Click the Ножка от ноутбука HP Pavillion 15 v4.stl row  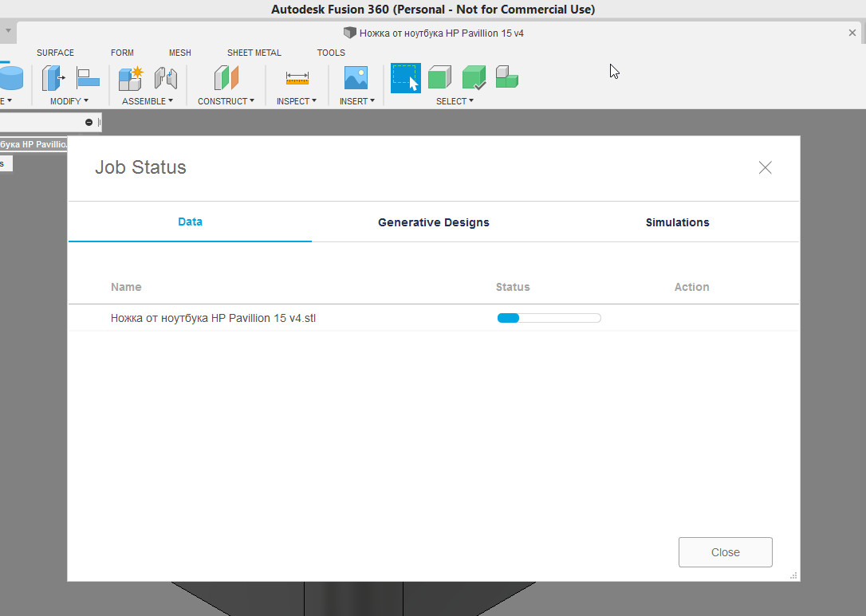pyautogui.click(x=434, y=318)
